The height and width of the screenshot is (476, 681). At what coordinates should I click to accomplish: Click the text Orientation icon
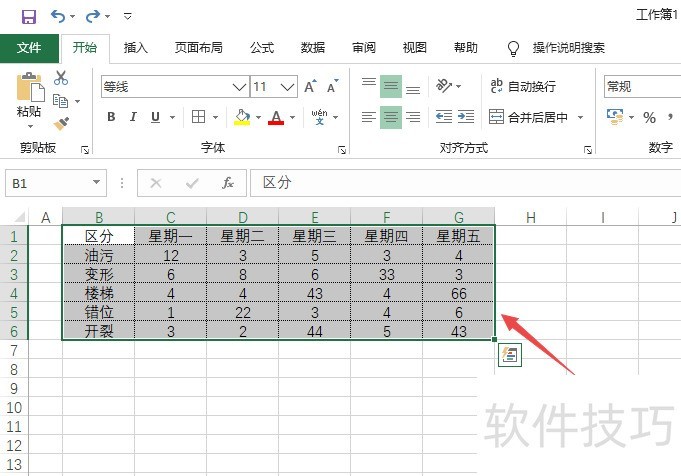[x=444, y=85]
